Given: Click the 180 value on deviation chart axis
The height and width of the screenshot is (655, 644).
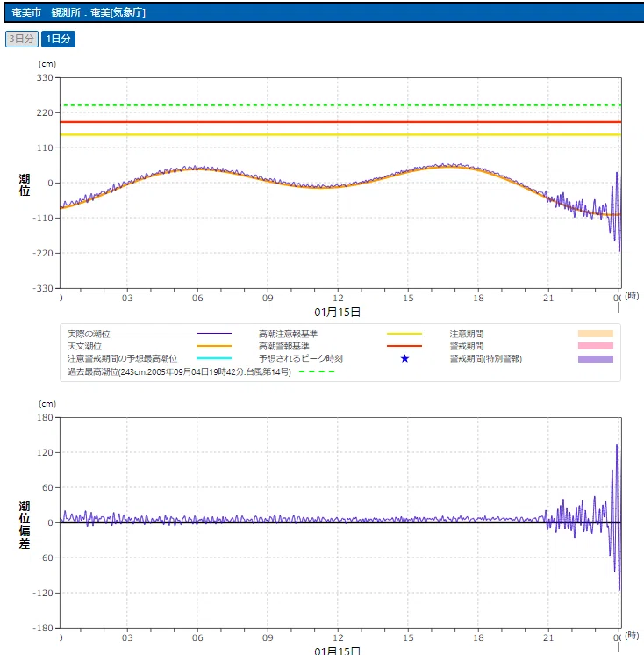Looking at the screenshot, I should click(45, 417).
